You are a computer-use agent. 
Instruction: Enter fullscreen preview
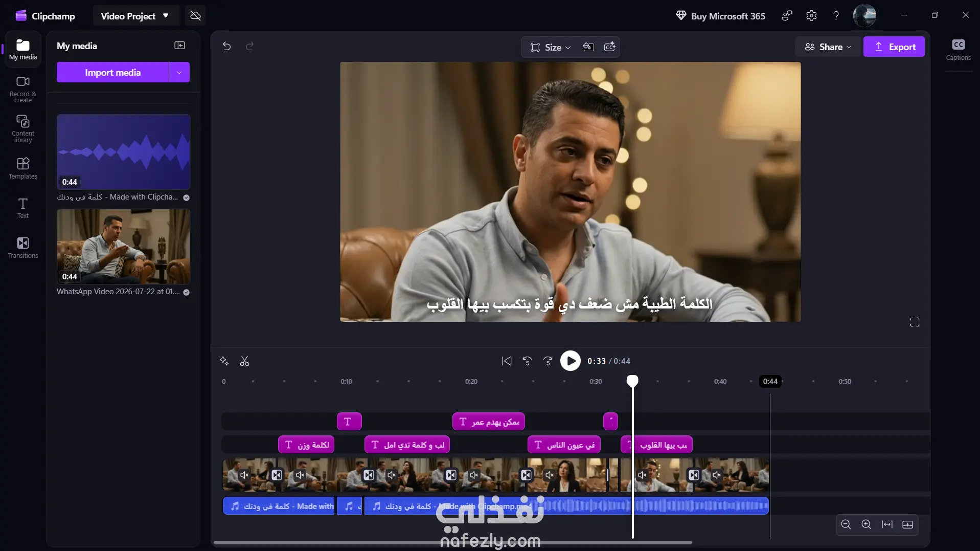pyautogui.click(x=915, y=322)
